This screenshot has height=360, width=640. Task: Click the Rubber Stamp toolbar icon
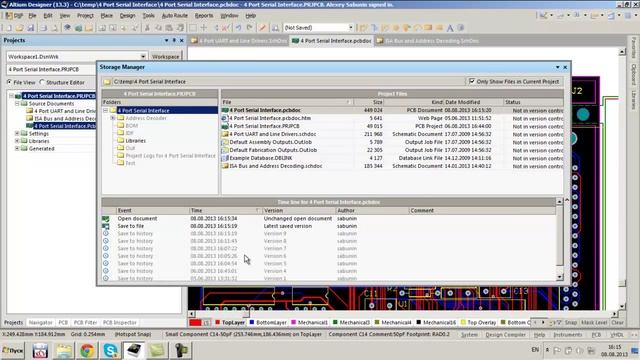(x=180, y=28)
